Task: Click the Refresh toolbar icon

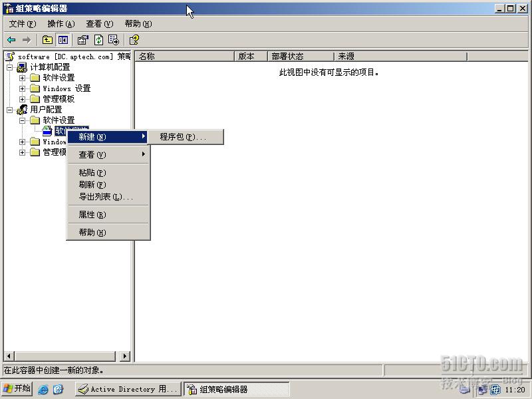Action: tap(98, 40)
